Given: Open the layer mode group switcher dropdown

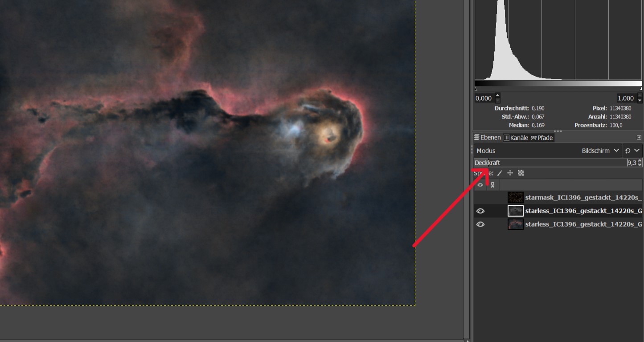Looking at the screenshot, I should coord(632,151).
